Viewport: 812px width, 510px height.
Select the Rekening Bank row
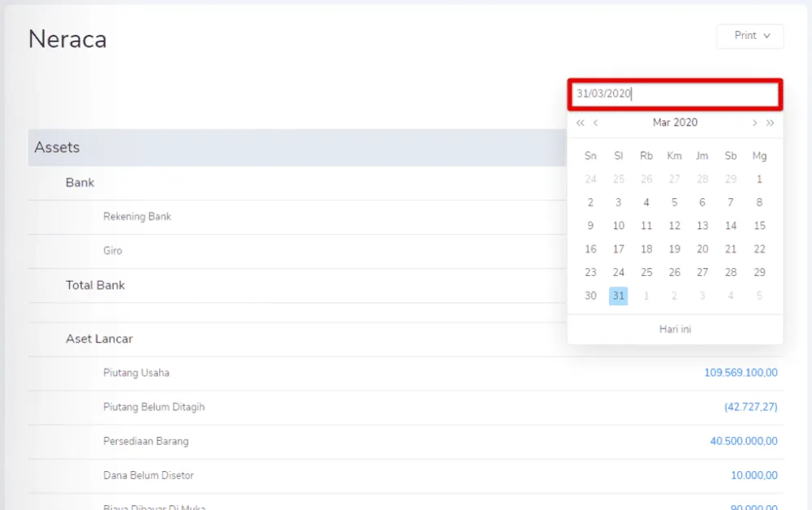(137, 217)
